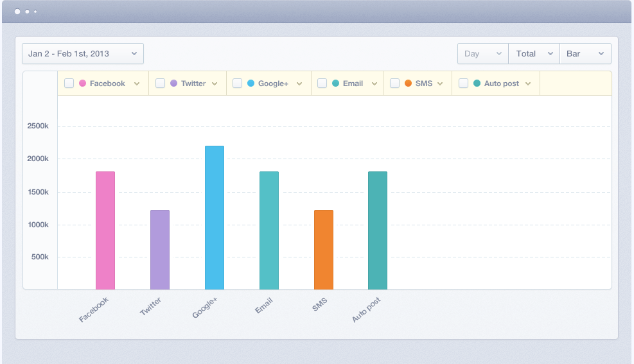Check the SMS checkbox

click(x=394, y=83)
